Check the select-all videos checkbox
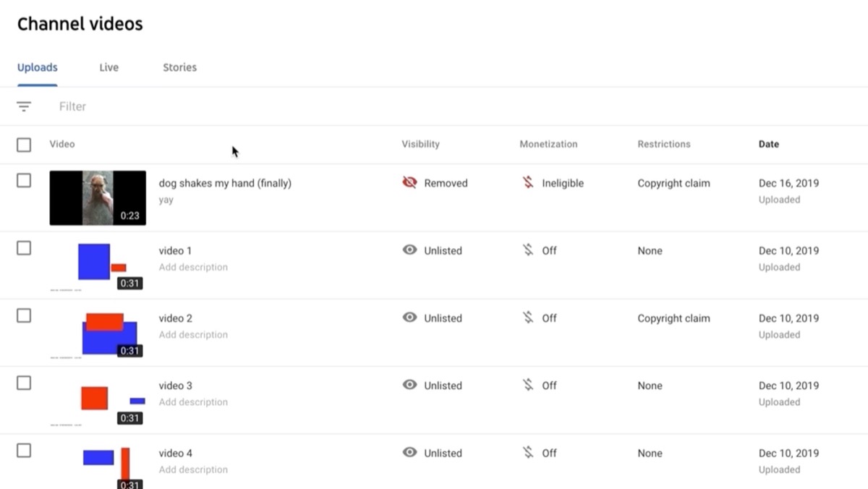Screen dimensions: 868x489 pyautogui.click(x=23, y=144)
